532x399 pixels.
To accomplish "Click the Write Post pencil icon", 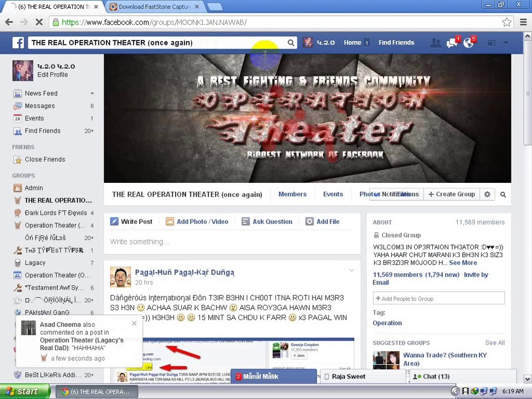I will click(114, 222).
